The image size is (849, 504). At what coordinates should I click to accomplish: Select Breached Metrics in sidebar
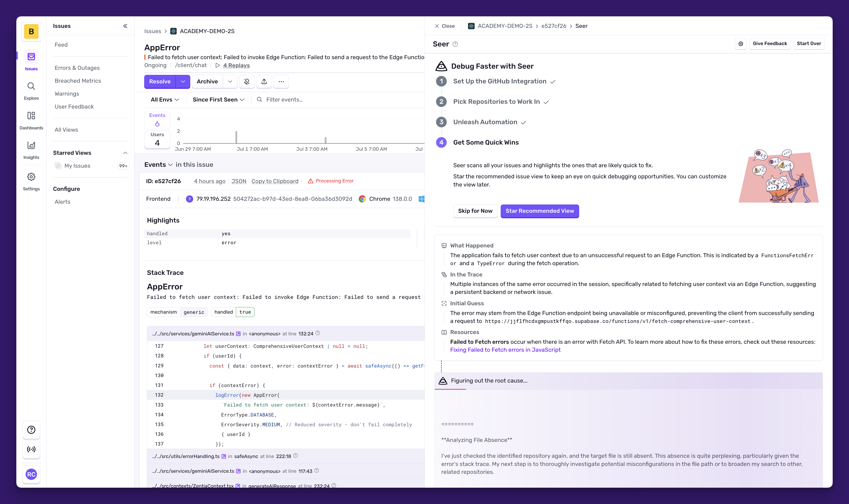78,81
